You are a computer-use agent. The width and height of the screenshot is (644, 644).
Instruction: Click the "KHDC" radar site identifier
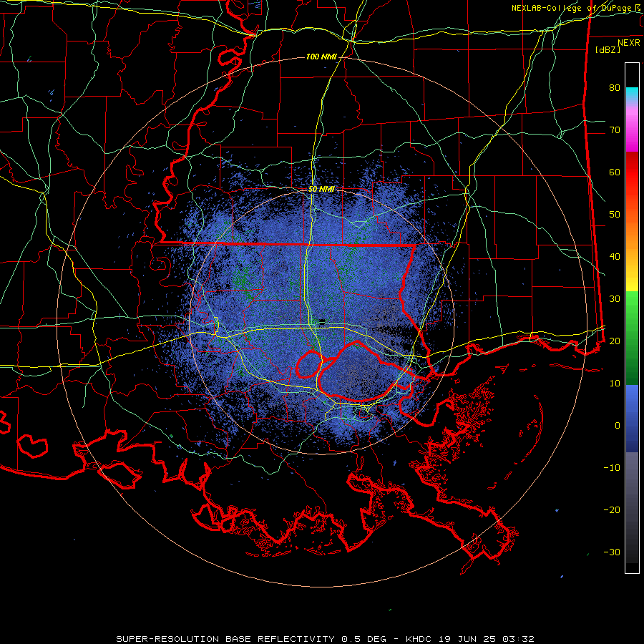[418, 639]
